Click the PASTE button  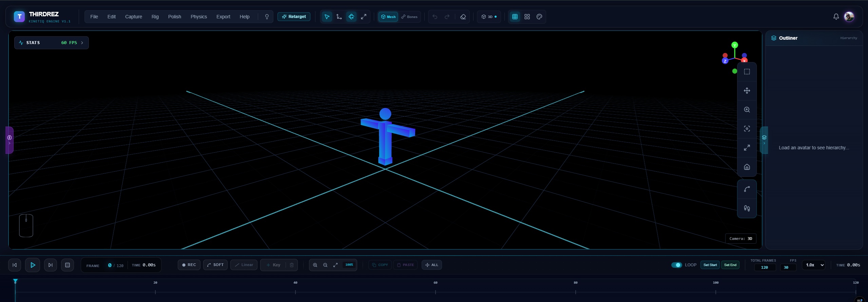point(405,265)
